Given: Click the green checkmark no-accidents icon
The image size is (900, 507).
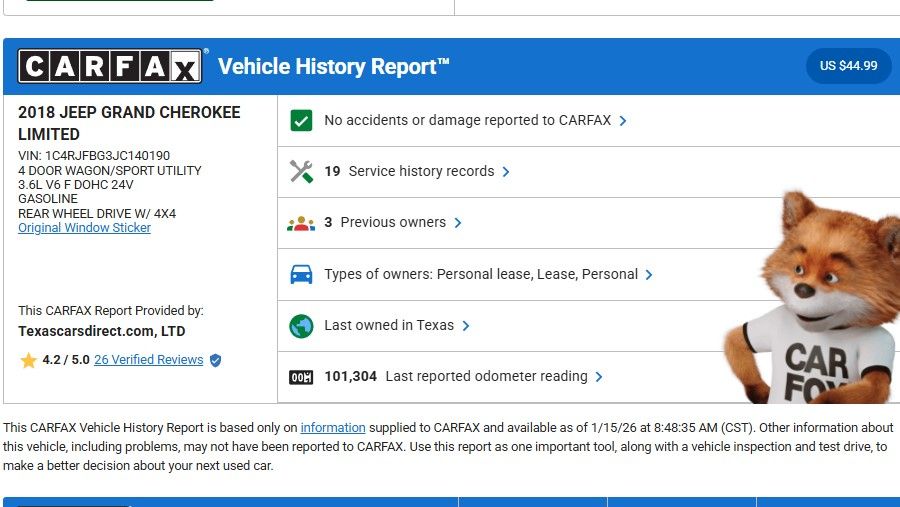Looking at the screenshot, I should [301, 121].
